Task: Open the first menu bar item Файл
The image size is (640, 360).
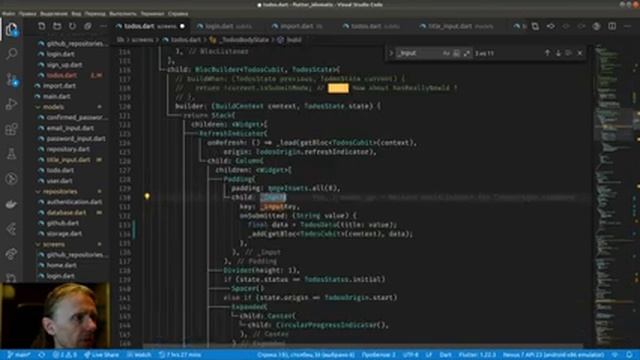Action: click(x=8, y=13)
